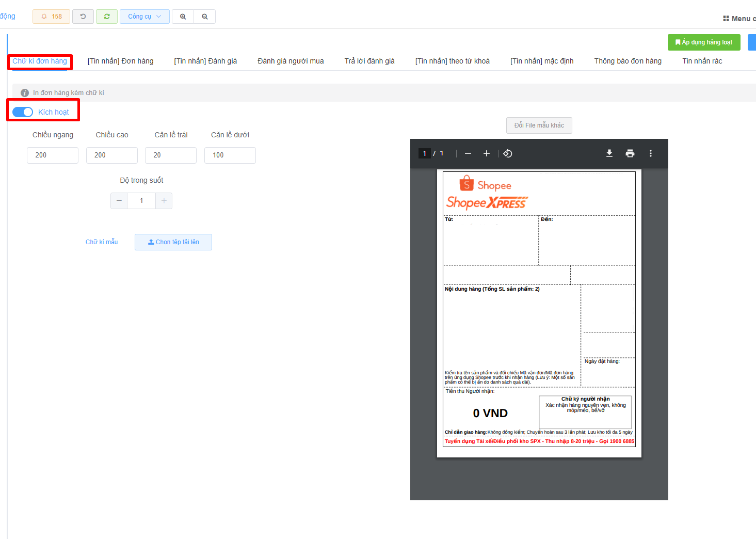
Task: Open the Thông báo đơn hàng tab
Action: (628, 61)
